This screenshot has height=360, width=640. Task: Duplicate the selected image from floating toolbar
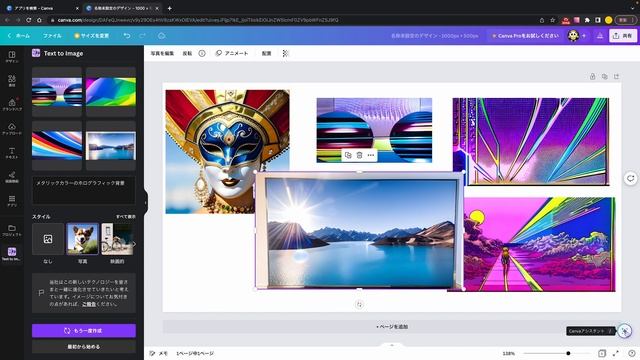(x=348, y=155)
